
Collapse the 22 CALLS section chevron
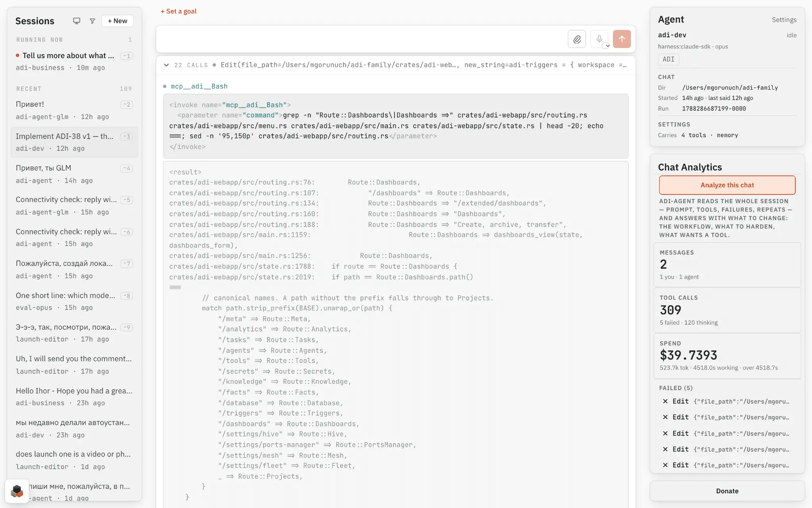tap(167, 65)
